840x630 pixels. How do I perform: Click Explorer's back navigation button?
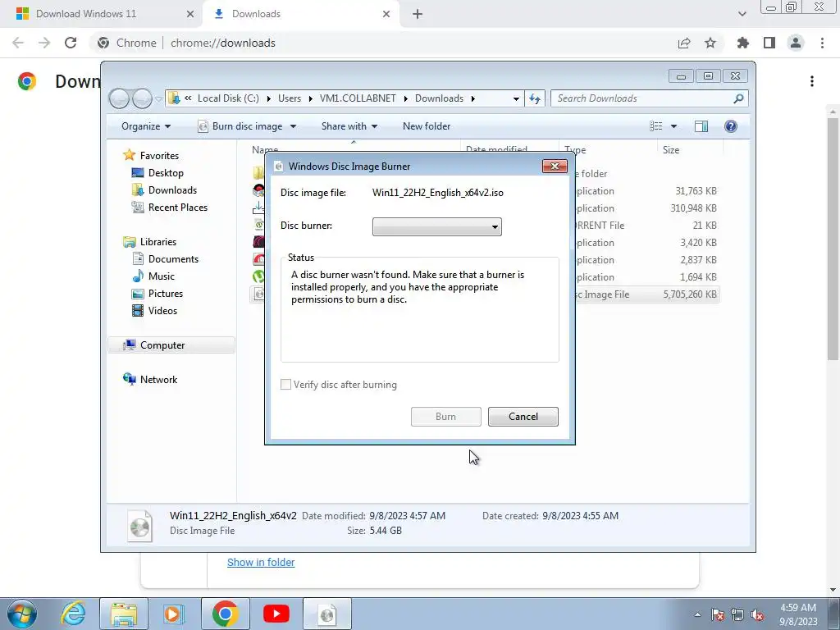click(x=119, y=98)
